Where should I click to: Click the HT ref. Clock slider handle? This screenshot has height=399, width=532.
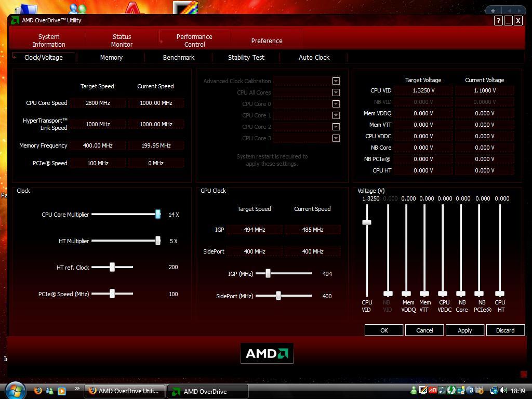[112, 267]
